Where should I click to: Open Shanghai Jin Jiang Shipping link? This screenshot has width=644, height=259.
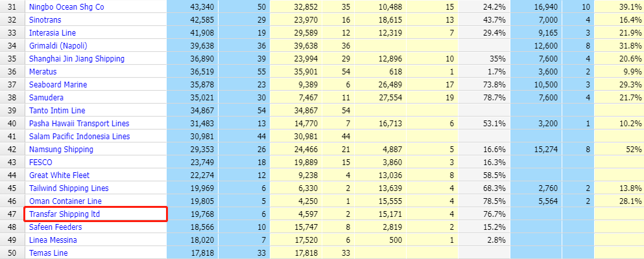[77, 59]
